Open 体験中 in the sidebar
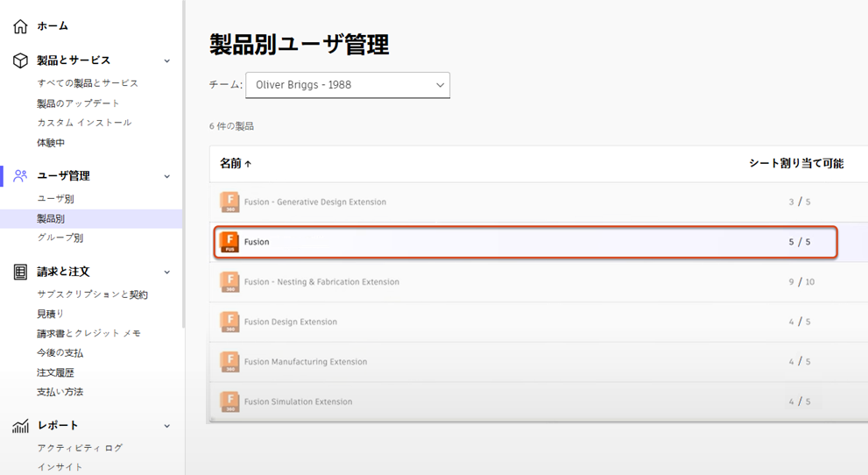Image resolution: width=868 pixels, height=475 pixels. click(51, 142)
